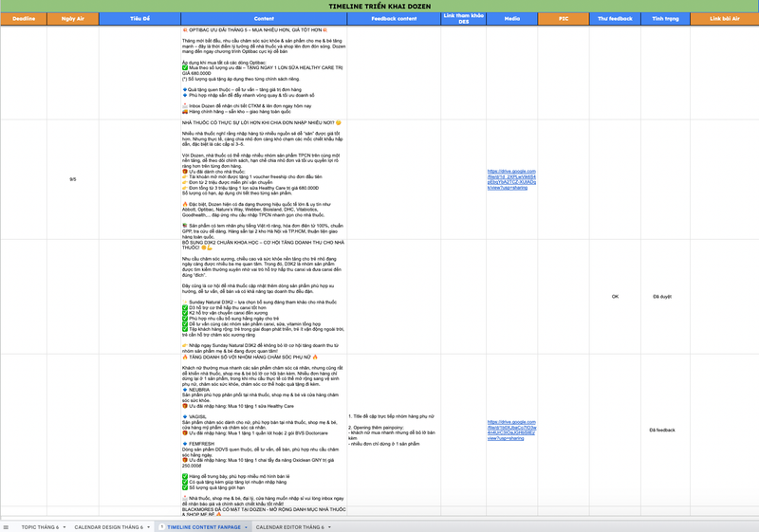Switch to the TOPIC THÁNG 6 sheet tab
Viewport: 759px width, 532px height.
pyautogui.click(x=40, y=527)
